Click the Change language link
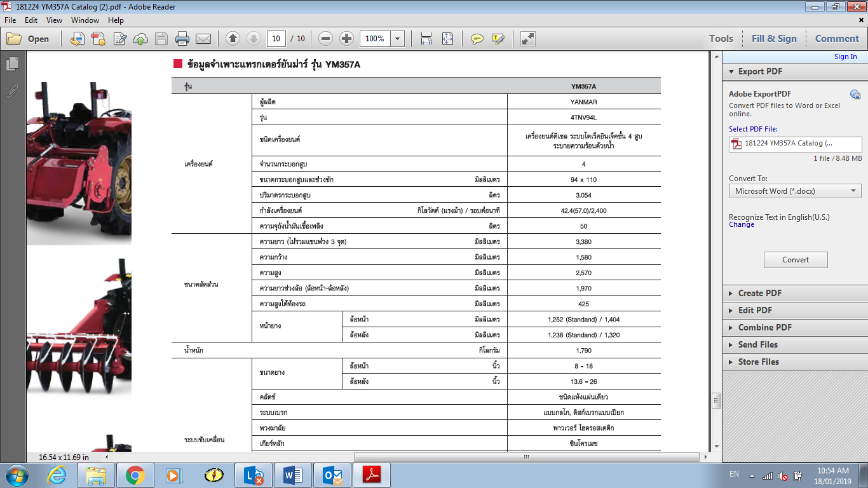This screenshot has height=488, width=868. pyautogui.click(x=742, y=224)
